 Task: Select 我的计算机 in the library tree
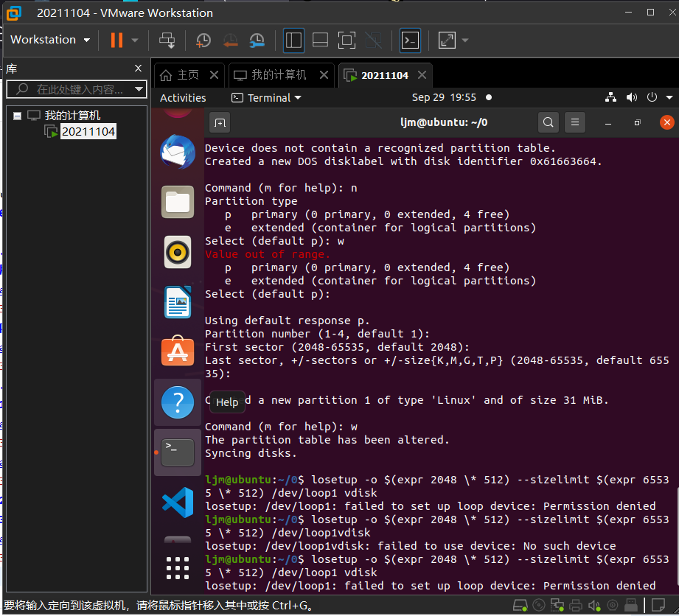(x=72, y=116)
